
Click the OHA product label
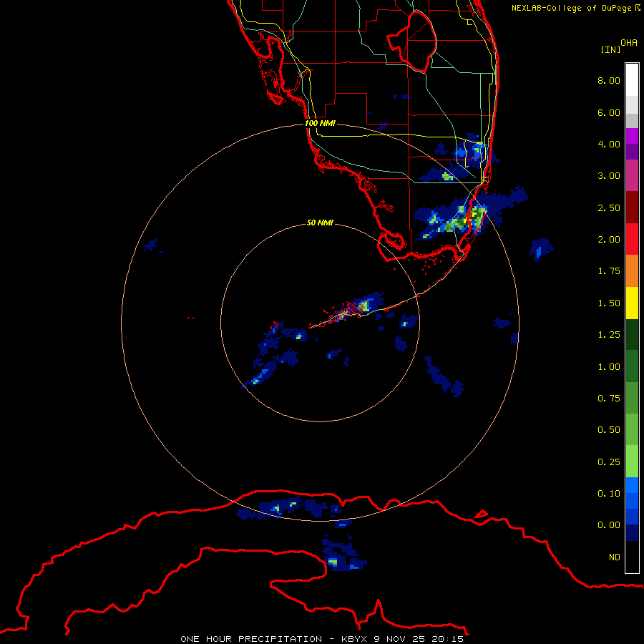[629, 43]
